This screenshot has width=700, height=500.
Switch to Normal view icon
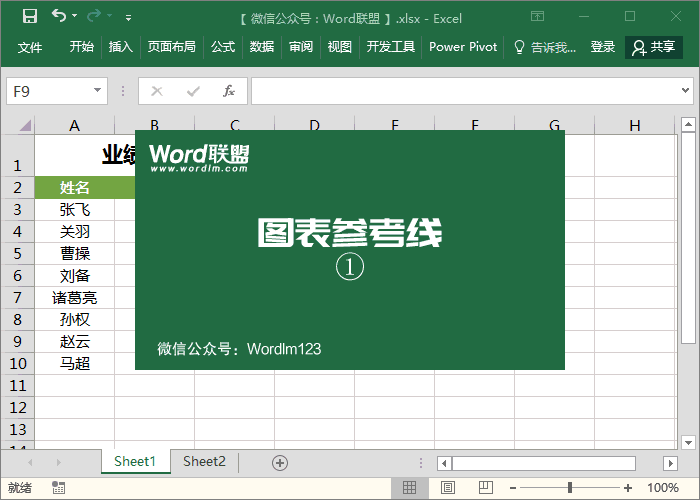(x=409, y=488)
